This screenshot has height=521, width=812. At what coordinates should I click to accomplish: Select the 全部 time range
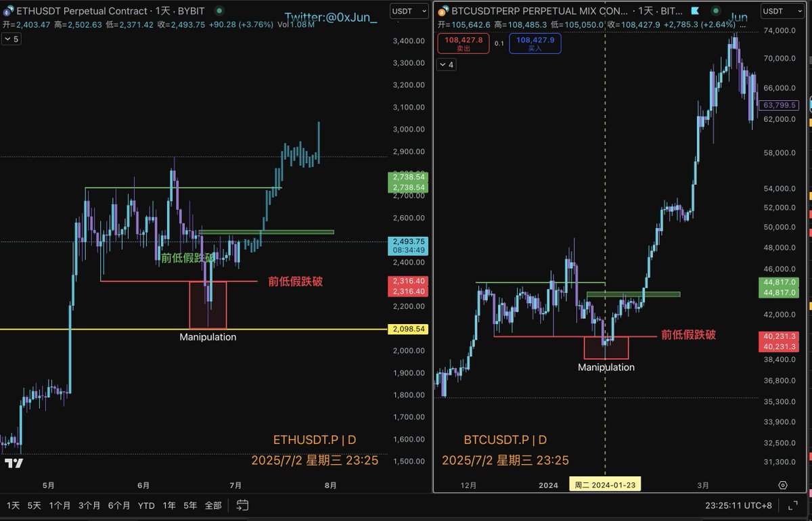click(x=212, y=505)
